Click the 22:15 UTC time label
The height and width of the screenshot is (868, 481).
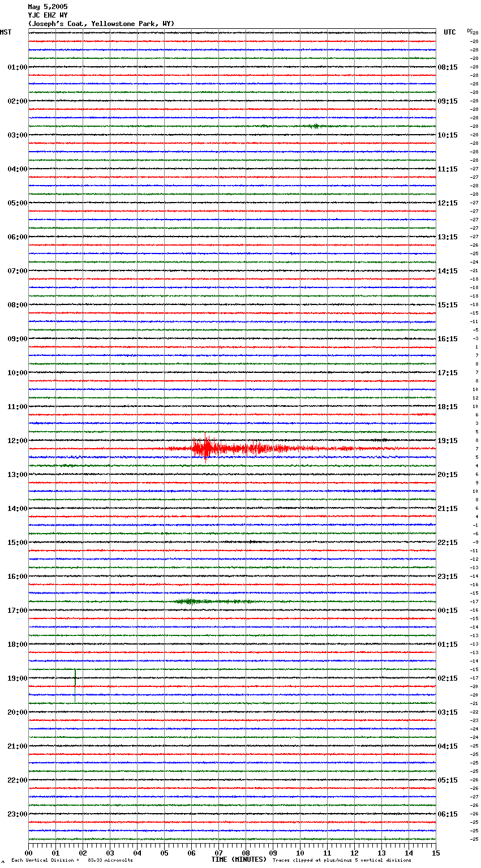coord(448,543)
